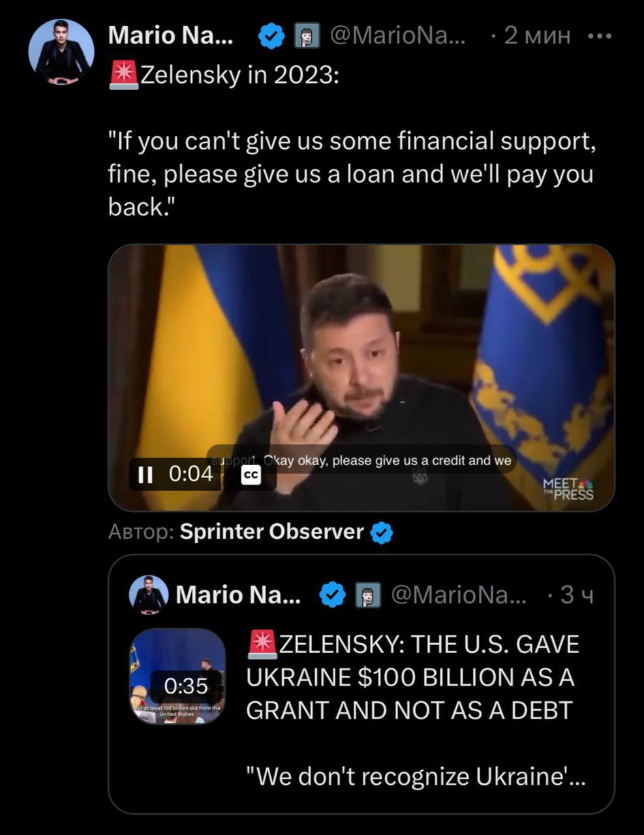This screenshot has height=835, width=644.
Task: Open the quoted tweet's small profile avatar
Action: (x=149, y=594)
